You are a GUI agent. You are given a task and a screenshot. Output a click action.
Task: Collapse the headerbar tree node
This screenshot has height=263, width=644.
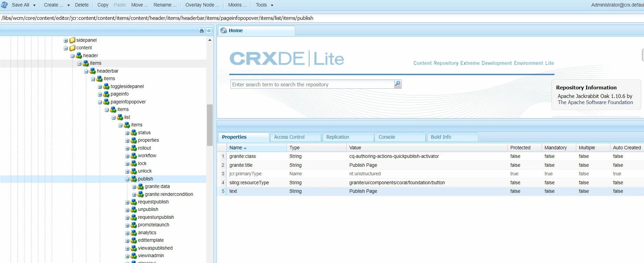point(86,71)
